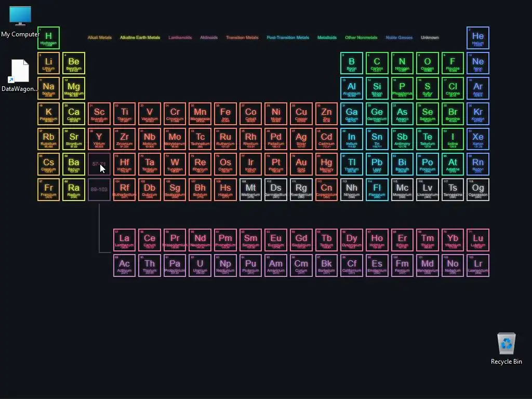This screenshot has height=399, width=532.
Task: Select the Hydrogen (H) element tile
Action: coord(48,37)
